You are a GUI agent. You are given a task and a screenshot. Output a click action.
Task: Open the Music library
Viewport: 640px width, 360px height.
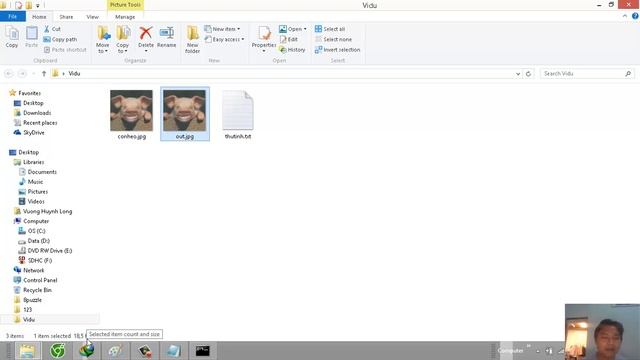click(x=31, y=182)
